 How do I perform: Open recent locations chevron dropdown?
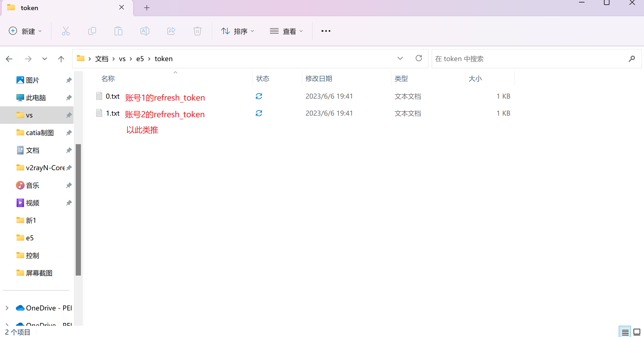tap(45, 59)
